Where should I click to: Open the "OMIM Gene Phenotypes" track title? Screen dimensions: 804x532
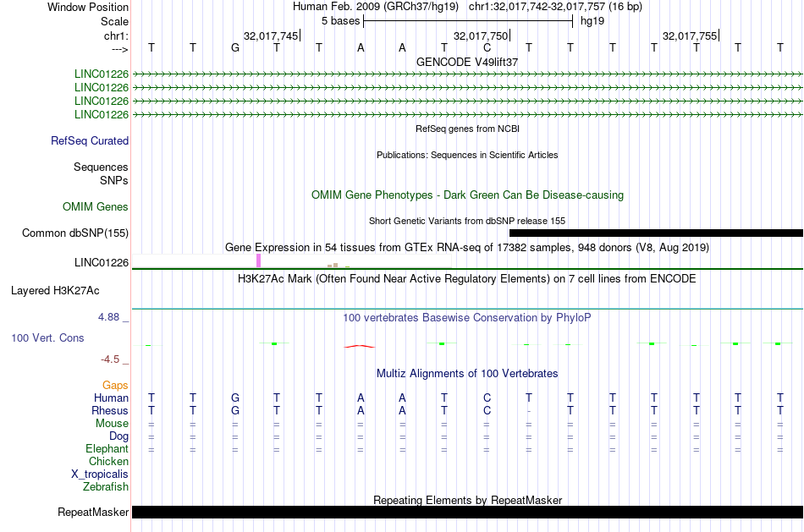(x=467, y=195)
